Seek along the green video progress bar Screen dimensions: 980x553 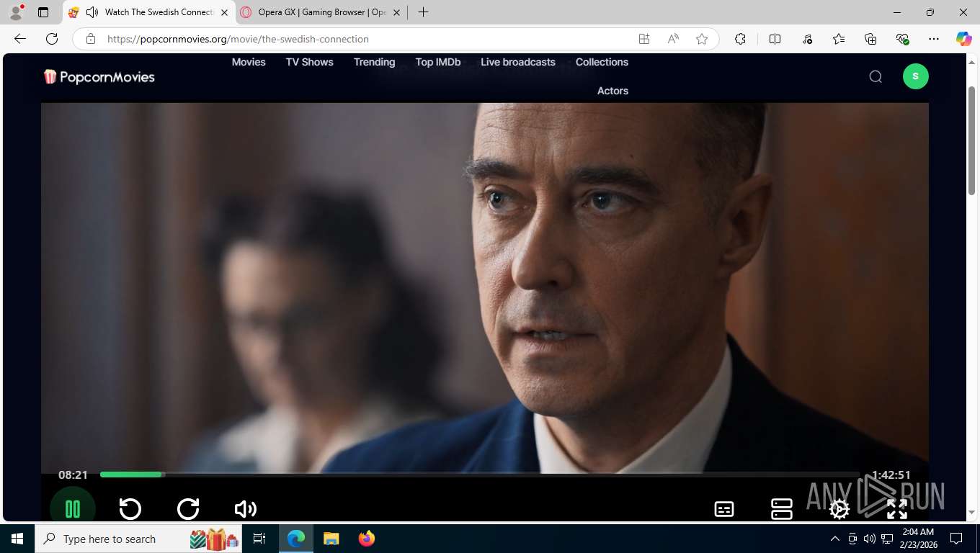(479, 475)
